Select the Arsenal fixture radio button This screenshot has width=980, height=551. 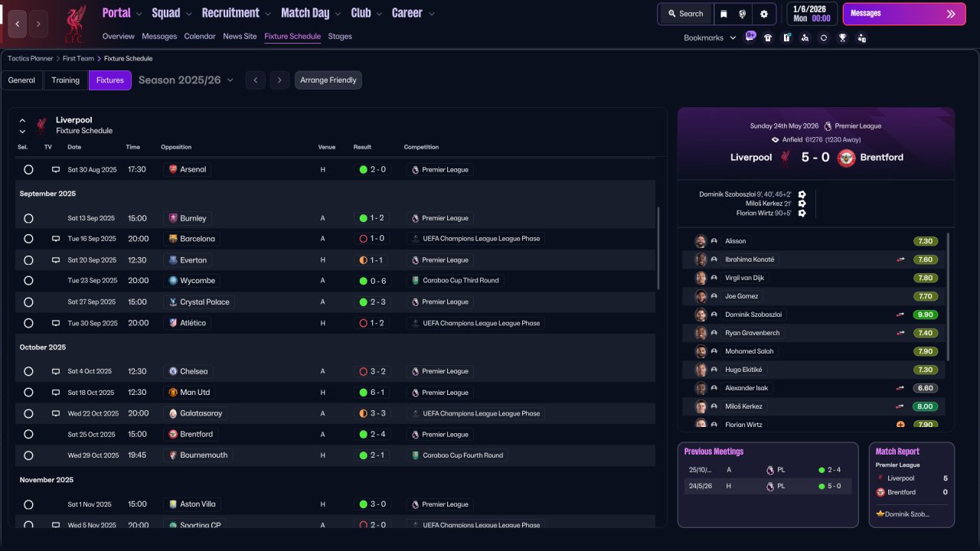[28, 170]
